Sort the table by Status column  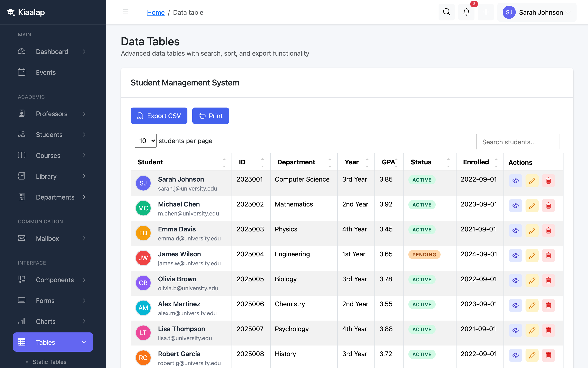[x=430, y=162]
